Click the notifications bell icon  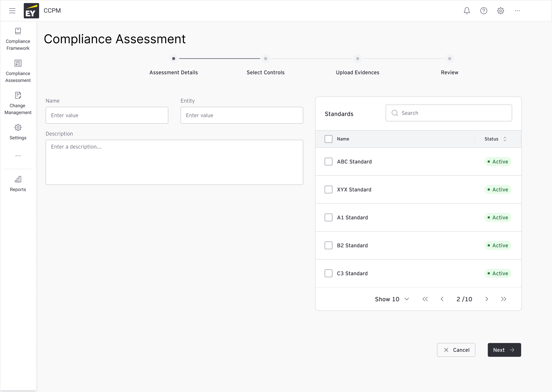(x=467, y=11)
